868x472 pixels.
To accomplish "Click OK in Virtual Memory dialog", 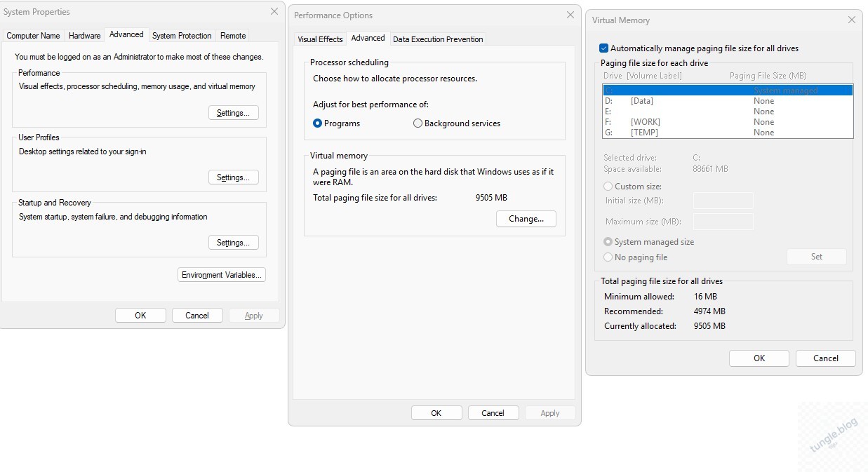I will click(x=759, y=358).
